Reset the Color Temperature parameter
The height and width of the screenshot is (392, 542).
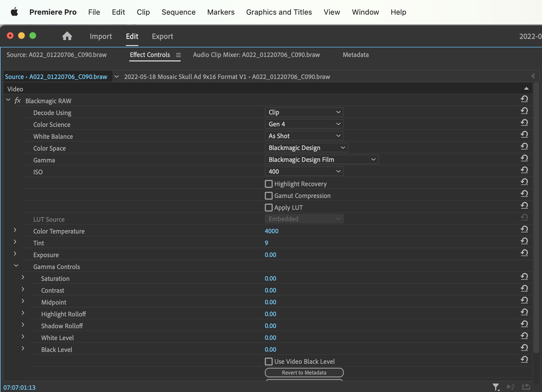click(x=524, y=229)
